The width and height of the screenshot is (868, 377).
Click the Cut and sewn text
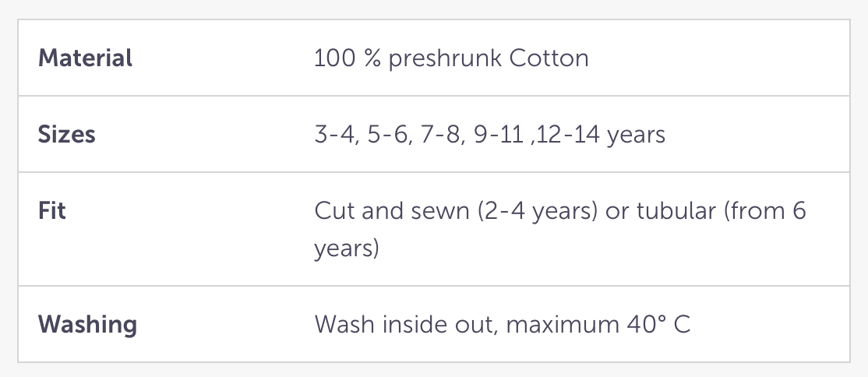click(383, 211)
